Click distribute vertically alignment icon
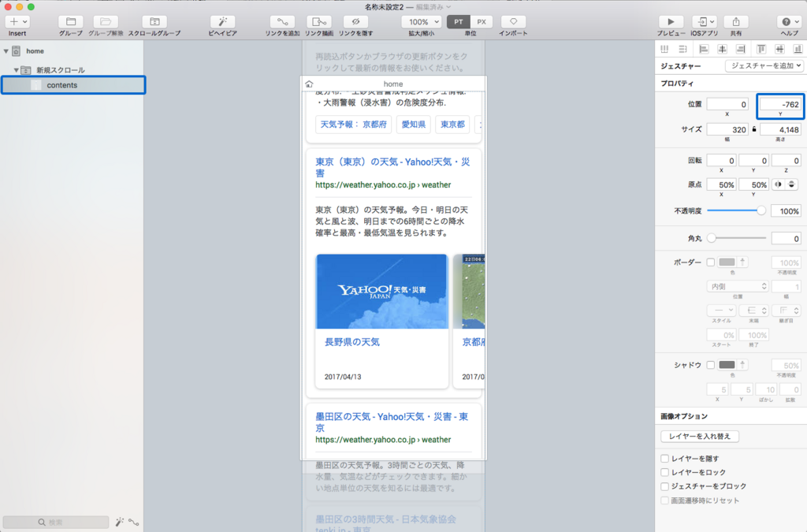 682,49
